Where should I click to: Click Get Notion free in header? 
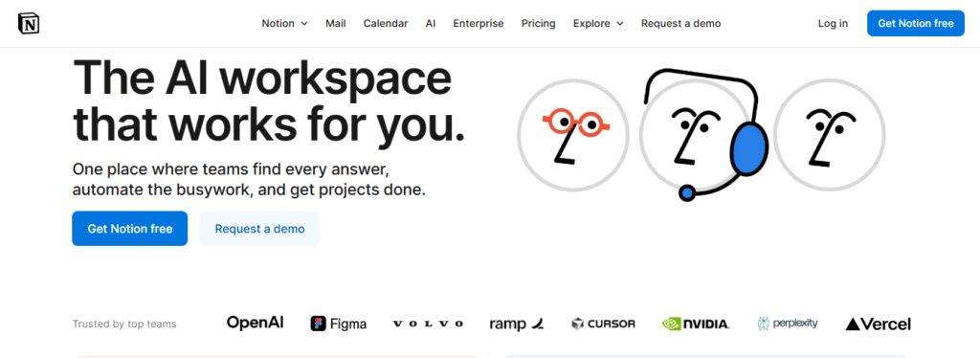coord(916,23)
